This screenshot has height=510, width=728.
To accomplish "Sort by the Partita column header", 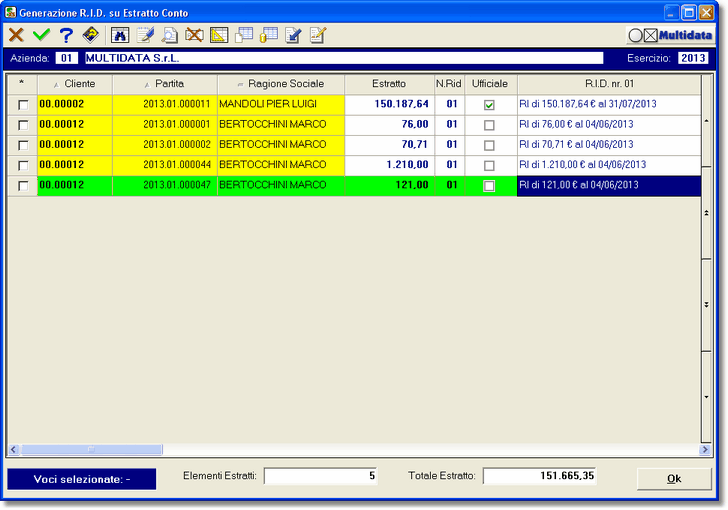I will pos(165,84).
